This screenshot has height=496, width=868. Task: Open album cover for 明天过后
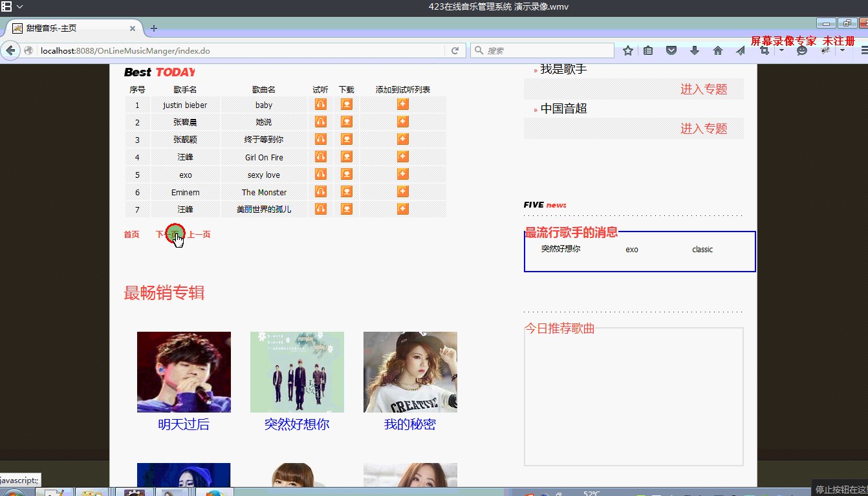coord(184,372)
